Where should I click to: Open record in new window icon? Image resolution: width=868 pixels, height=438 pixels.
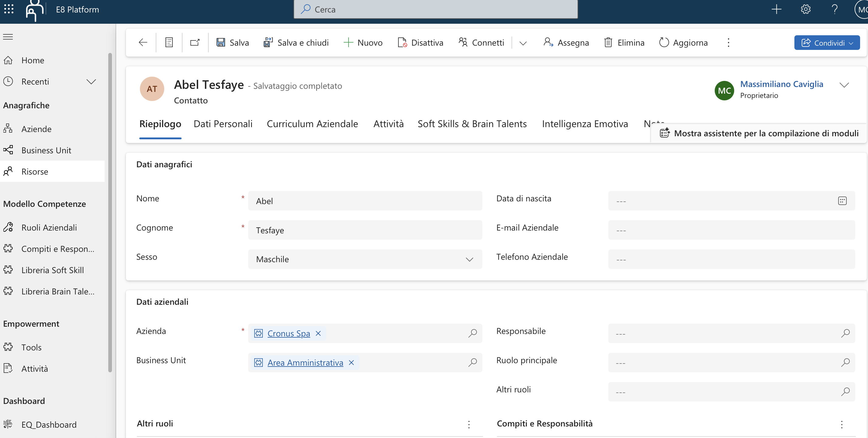[x=195, y=43]
